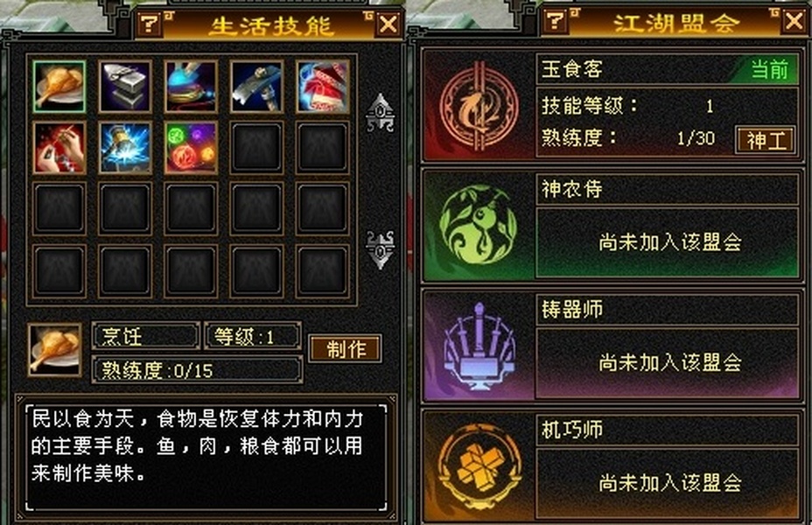The height and width of the screenshot is (525, 812).
Task: Select the anvil forging skill icon
Action: 125,87
